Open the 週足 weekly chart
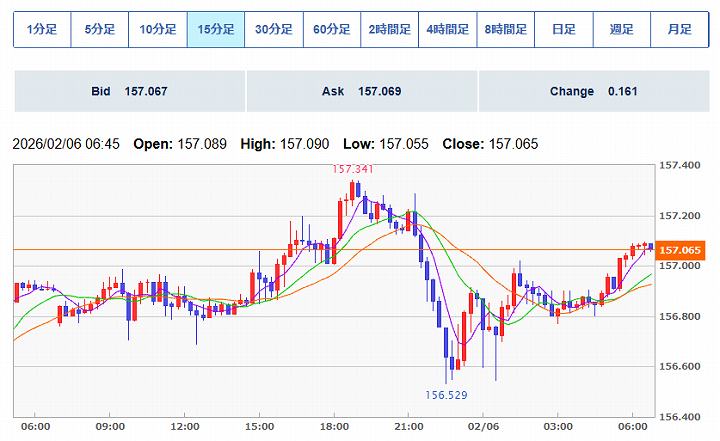Image resolution: width=720 pixels, height=441 pixels. [x=622, y=30]
